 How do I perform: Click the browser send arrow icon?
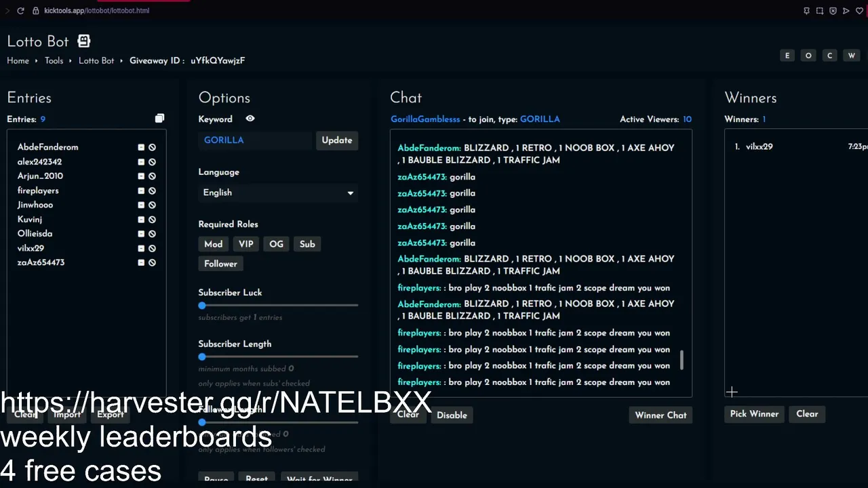846,11
